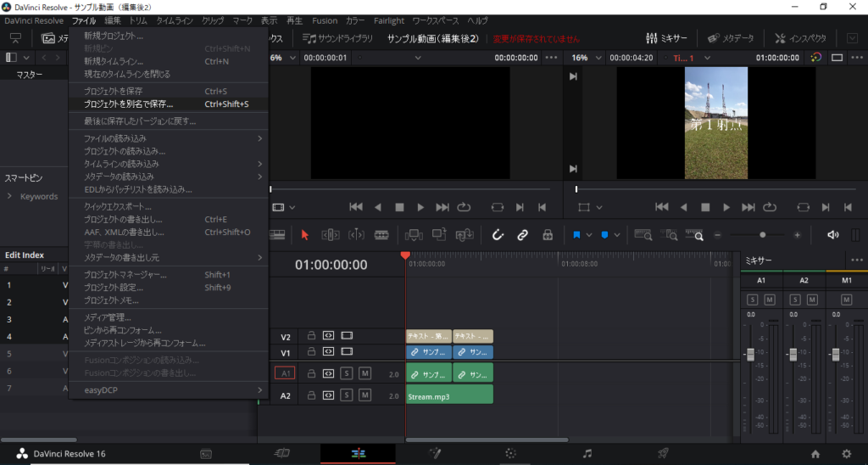Click the Full Extent Zoom icon

[643, 235]
